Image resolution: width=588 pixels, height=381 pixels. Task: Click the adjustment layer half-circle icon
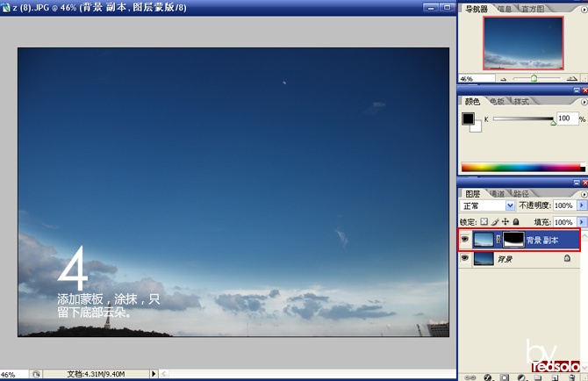[521, 377]
